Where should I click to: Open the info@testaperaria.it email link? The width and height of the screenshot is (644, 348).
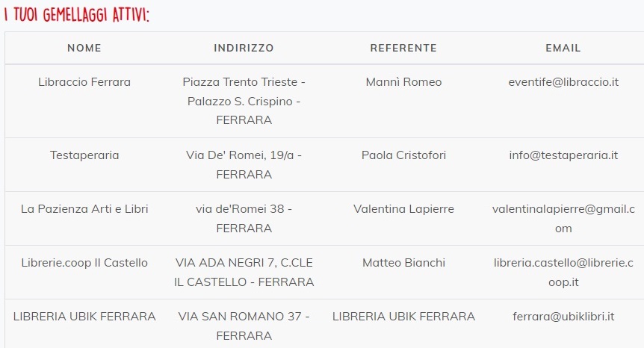pos(563,155)
